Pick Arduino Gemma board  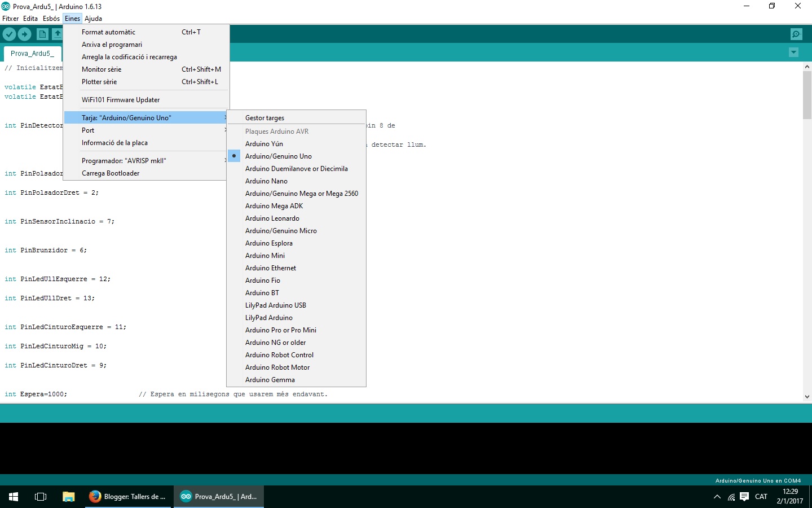pos(297,380)
